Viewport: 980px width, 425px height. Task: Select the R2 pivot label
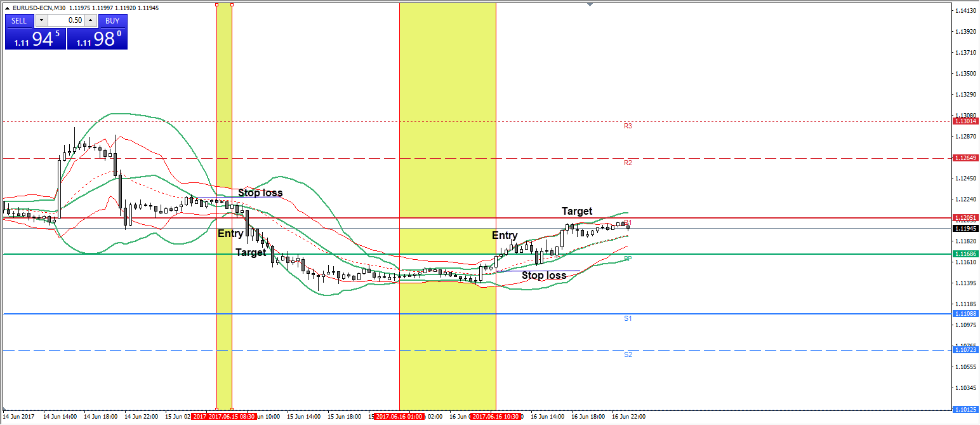tap(628, 163)
